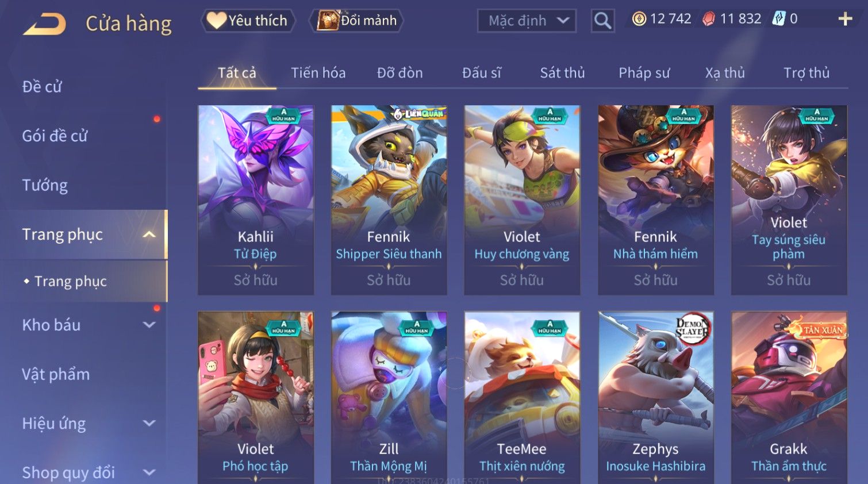Click the gold coin currency icon

[639, 19]
